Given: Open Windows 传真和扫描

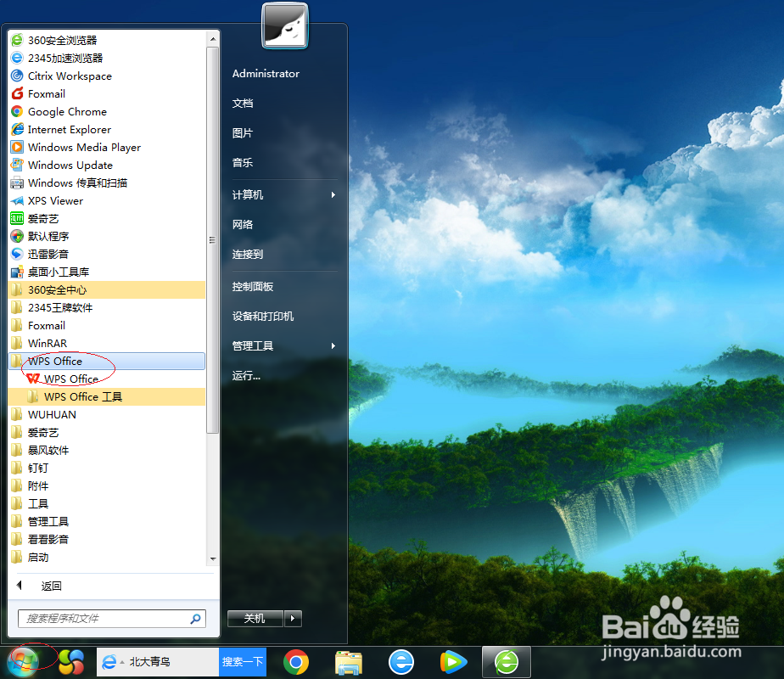Looking at the screenshot, I should point(107,183).
